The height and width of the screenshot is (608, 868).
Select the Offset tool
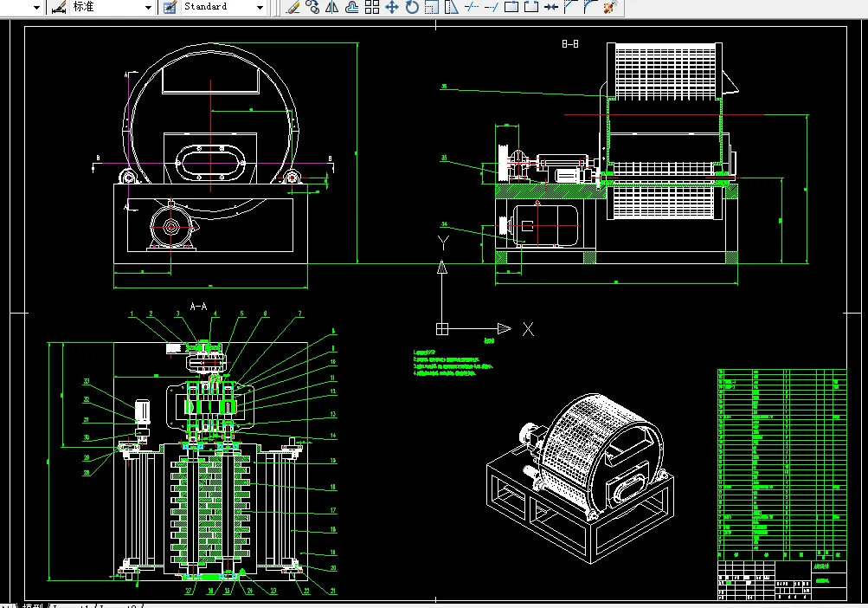point(352,7)
